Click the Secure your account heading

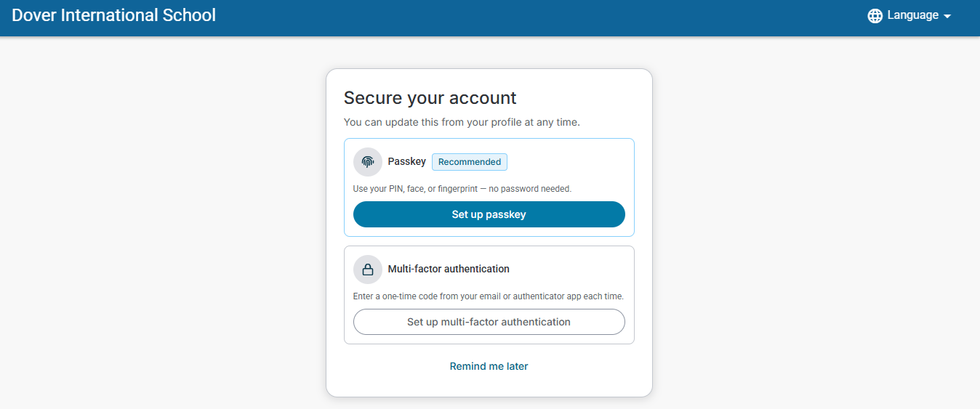point(430,98)
